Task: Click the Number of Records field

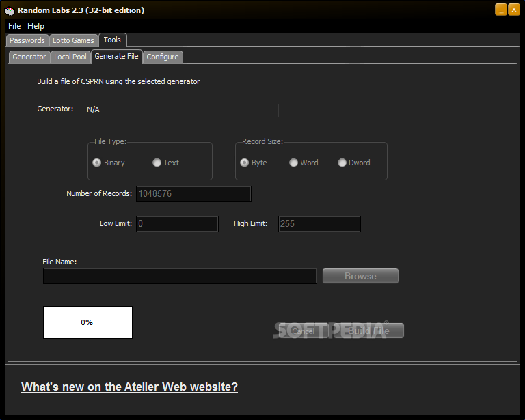Action: [x=193, y=194]
